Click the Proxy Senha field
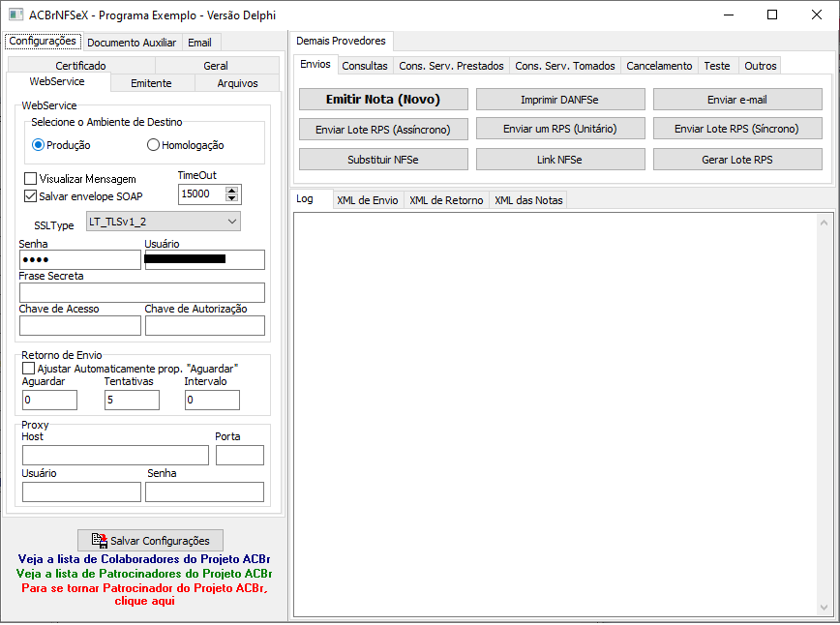Image resolution: width=840 pixels, height=625 pixels. [x=204, y=492]
